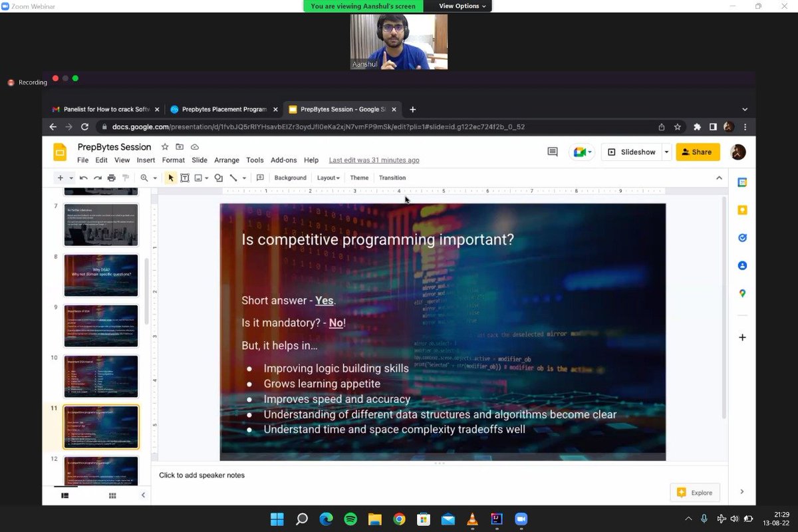Click the Redo arrow in Slides toolbar

[x=97, y=178]
